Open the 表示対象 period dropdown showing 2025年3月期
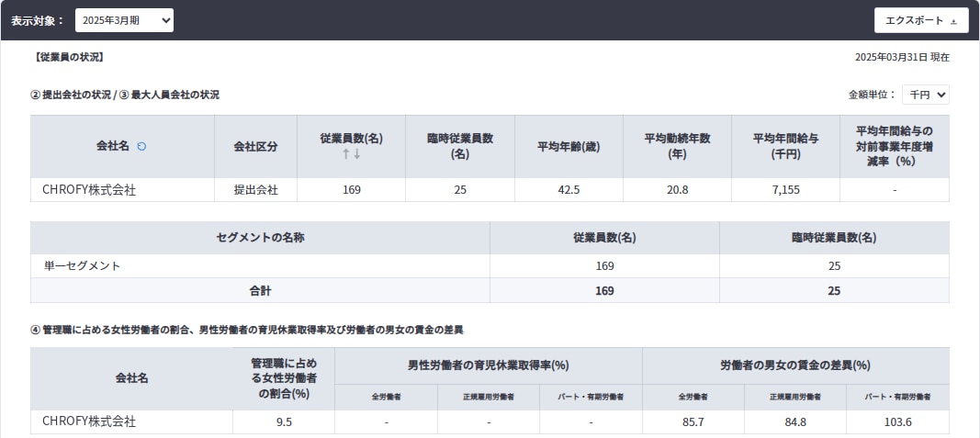 124,20
